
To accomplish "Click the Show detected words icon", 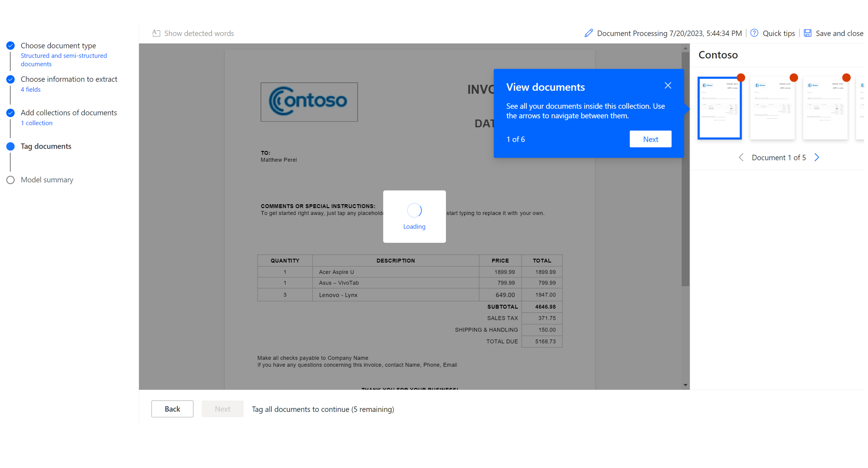I will point(156,33).
